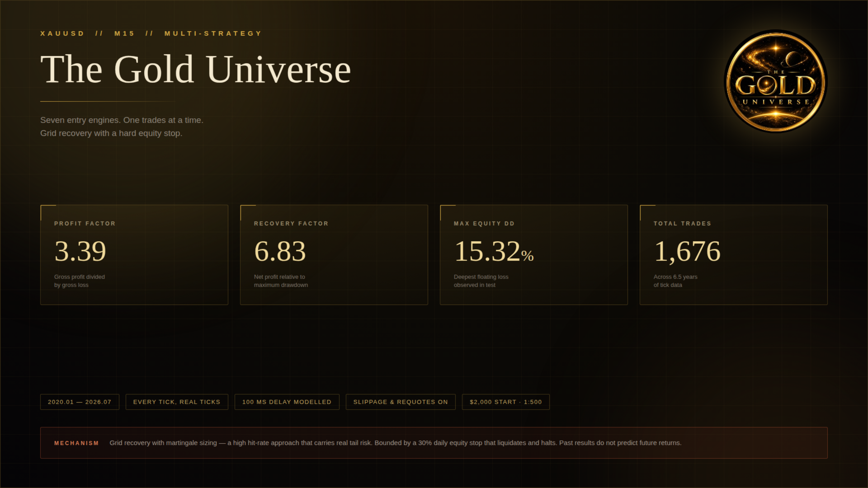Click the 1,676 total trades value
This screenshot has width=868, height=488.
[687, 251]
